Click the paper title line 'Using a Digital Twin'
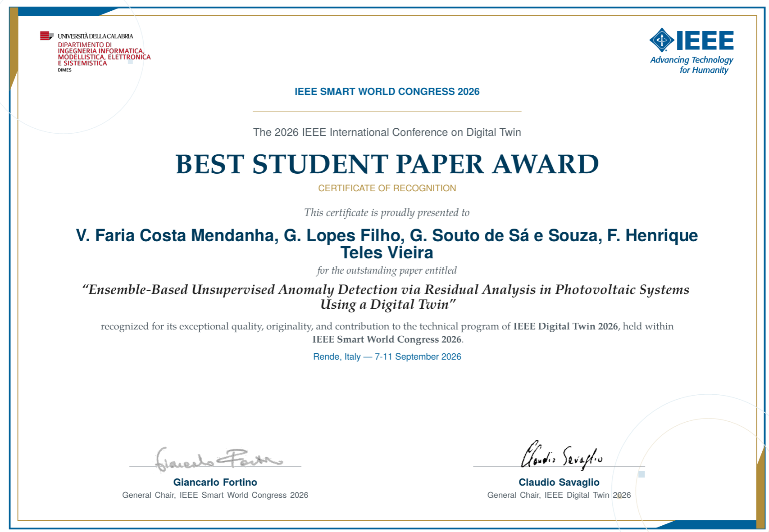 click(388, 305)
